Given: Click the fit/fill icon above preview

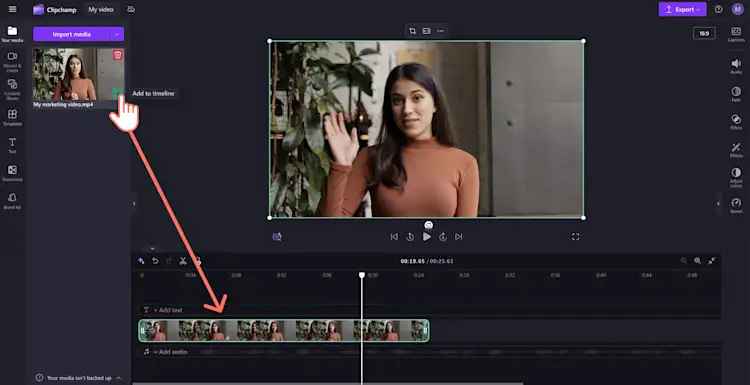Looking at the screenshot, I should click(x=426, y=31).
